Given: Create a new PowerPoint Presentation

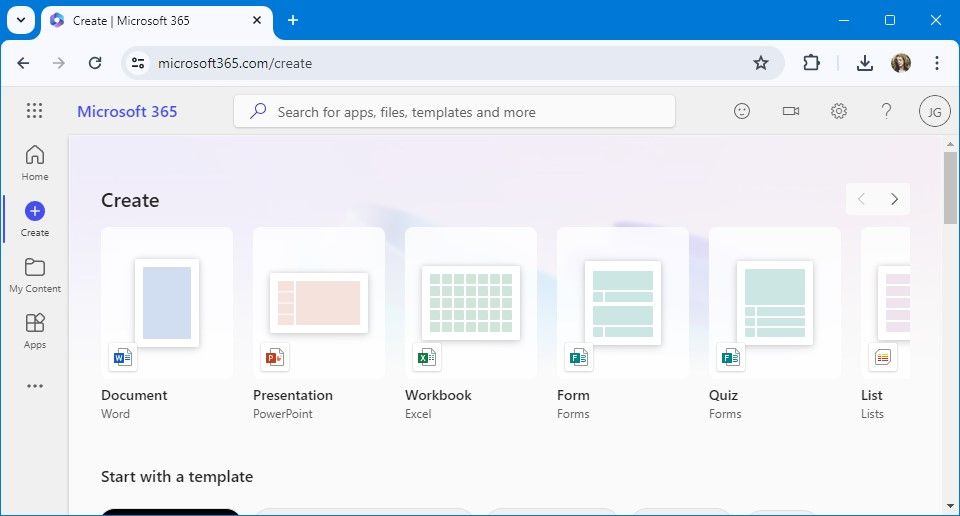Looking at the screenshot, I should pos(318,324).
